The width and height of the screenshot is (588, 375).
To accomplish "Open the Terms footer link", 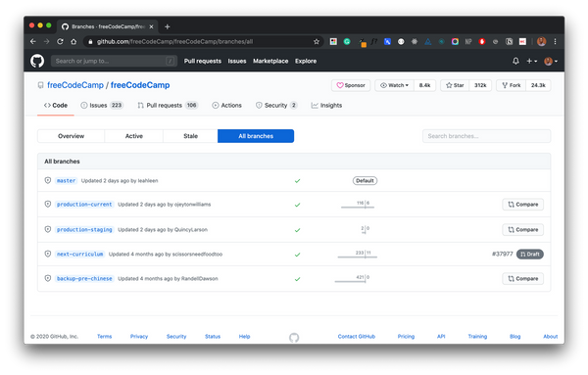I will tap(104, 337).
